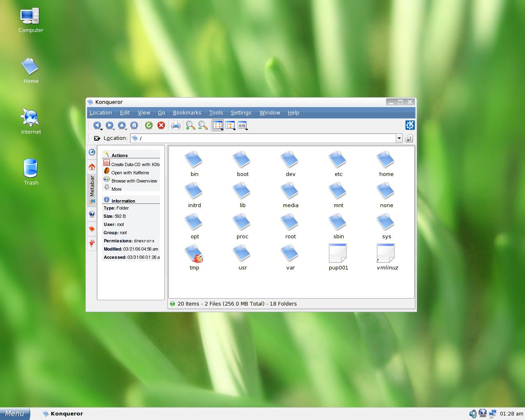Screen dimensions: 525x420
Task: Open the History sidebar tab with clock icon
Action: click(x=92, y=152)
